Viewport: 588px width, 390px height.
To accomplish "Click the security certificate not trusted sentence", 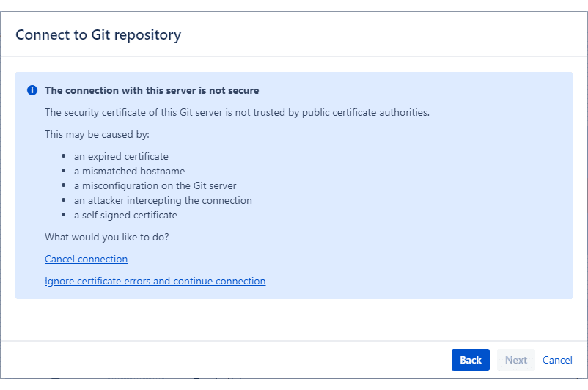I will [237, 112].
